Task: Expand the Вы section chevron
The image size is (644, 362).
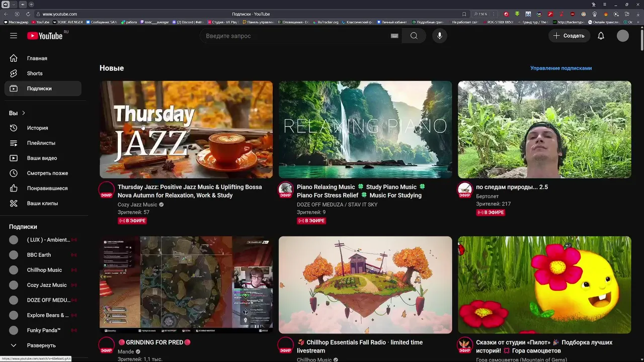Action: tap(23, 113)
